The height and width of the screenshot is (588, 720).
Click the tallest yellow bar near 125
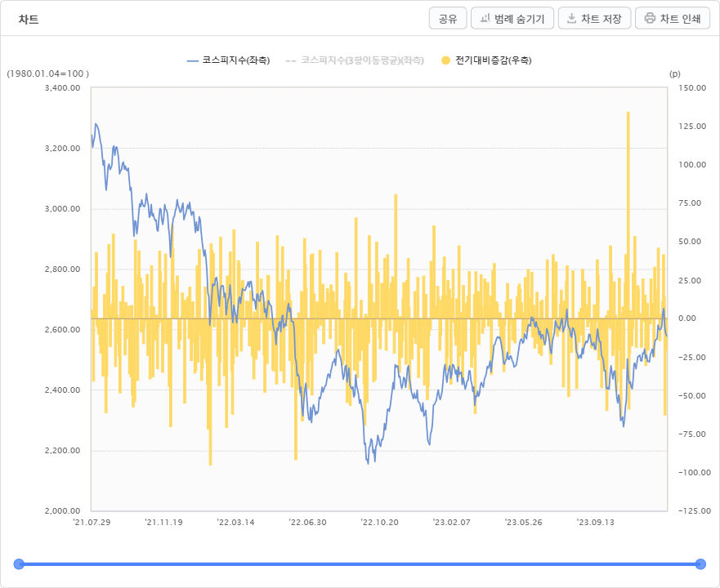pos(628,215)
